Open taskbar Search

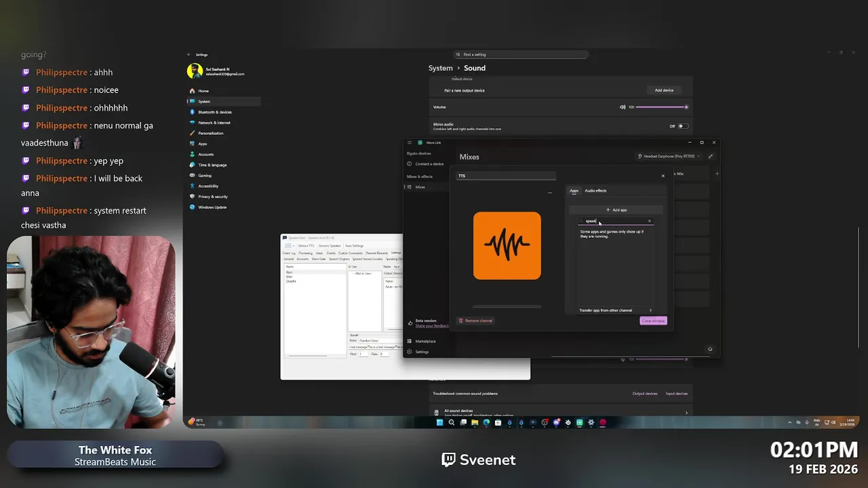click(452, 422)
